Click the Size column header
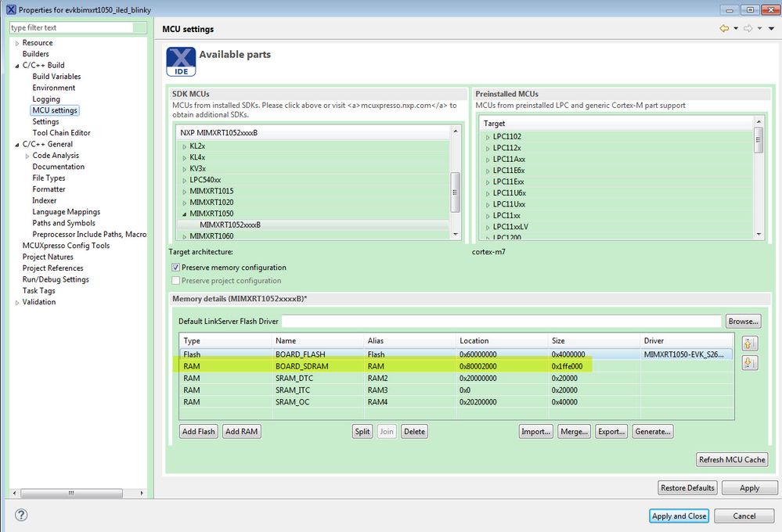Viewport: 782px width, 532px height. pos(594,340)
